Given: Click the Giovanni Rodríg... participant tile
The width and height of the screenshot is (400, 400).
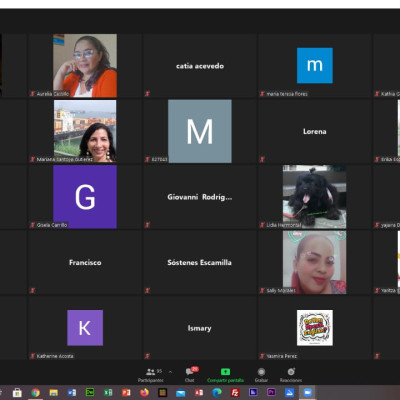Looking at the screenshot, I should [x=200, y=197].
